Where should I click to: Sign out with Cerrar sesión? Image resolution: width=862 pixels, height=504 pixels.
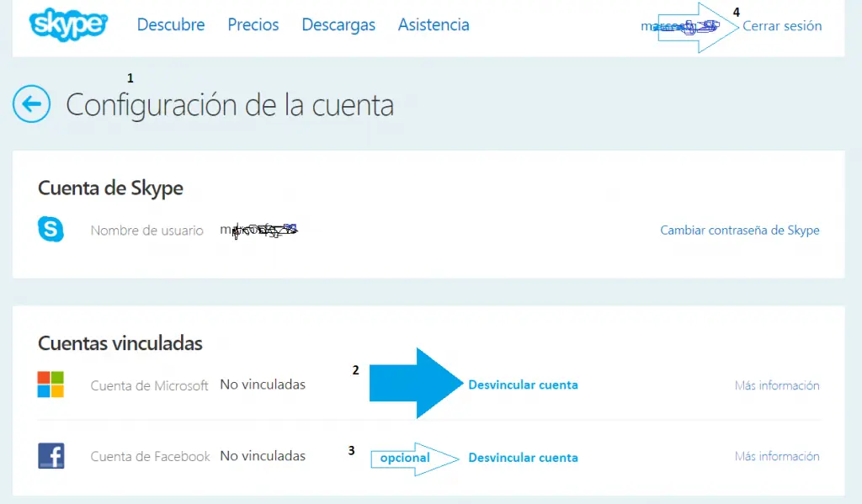pyautogui.click(x=782, y=26)
